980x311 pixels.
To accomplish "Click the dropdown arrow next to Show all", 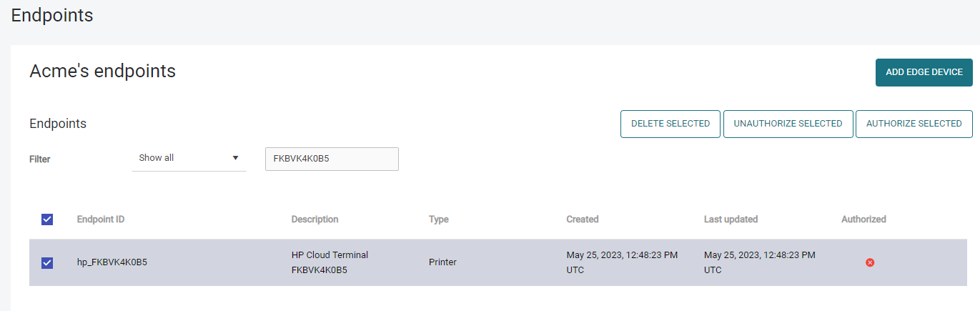I will click(235, 158).
